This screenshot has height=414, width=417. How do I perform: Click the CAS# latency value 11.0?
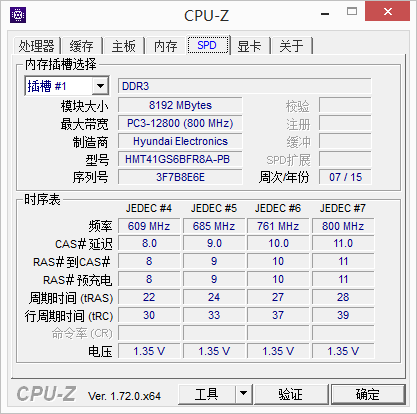point(343,243)
